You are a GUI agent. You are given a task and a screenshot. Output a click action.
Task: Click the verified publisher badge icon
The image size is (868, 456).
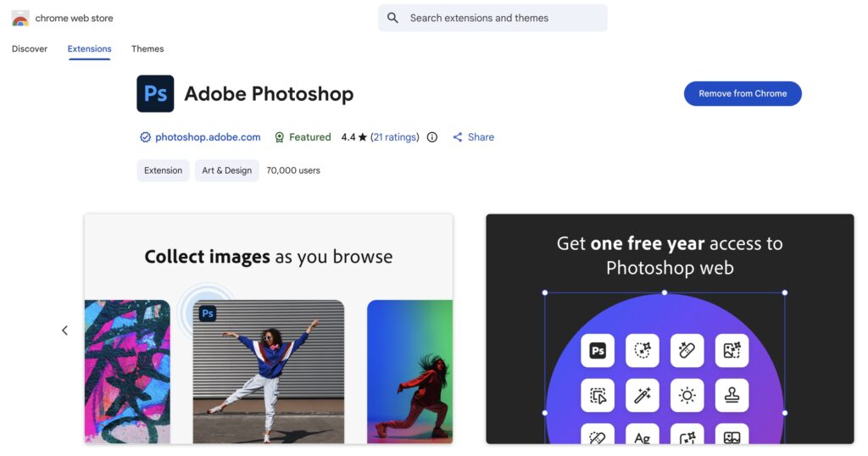(145, 137)
